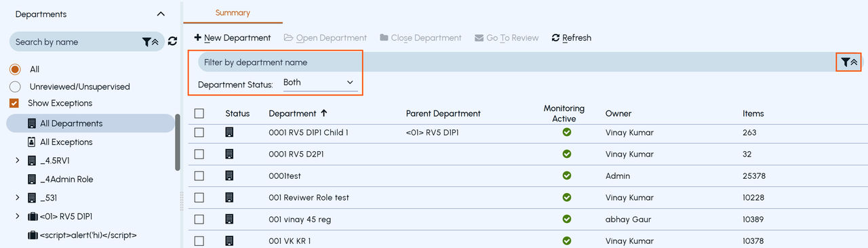
Task: Check the 0001 RV5 D1P1 Child 1 checkbox
Action: [199, 133]
